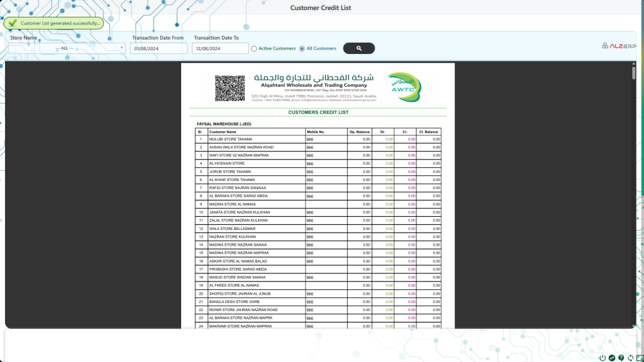Screen dimensions: 644x362
Task: Click 'Alqahtani Wholesale and Trading Company' title
Action: point(314,85)
